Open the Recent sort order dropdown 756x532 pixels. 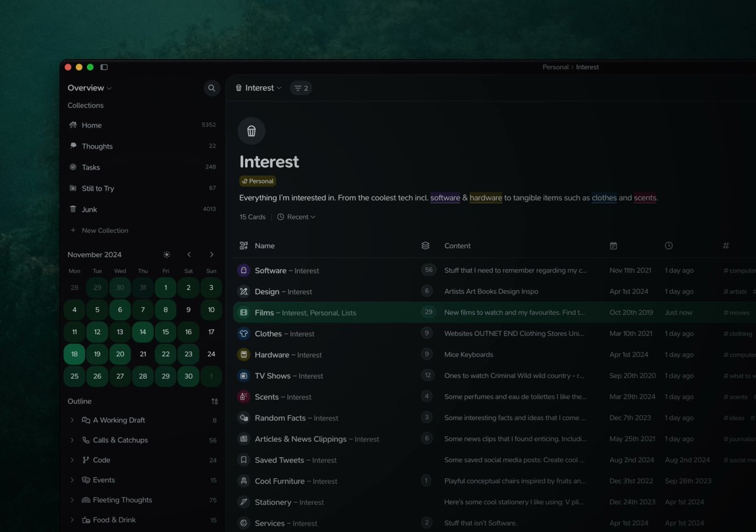tap(296, 217)
